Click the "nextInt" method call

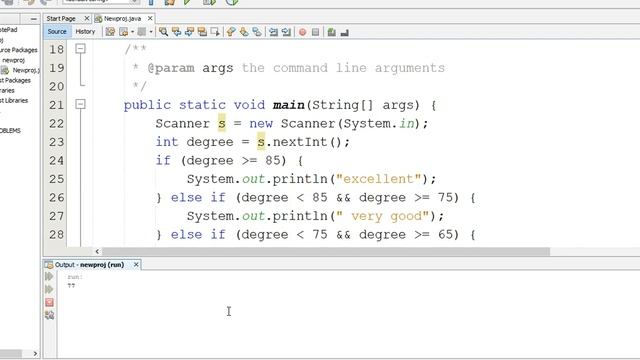[x=300, y=142]
